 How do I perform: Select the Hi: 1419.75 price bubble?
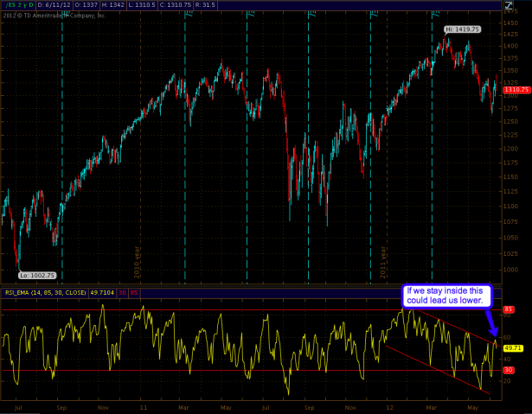point(462,29)
